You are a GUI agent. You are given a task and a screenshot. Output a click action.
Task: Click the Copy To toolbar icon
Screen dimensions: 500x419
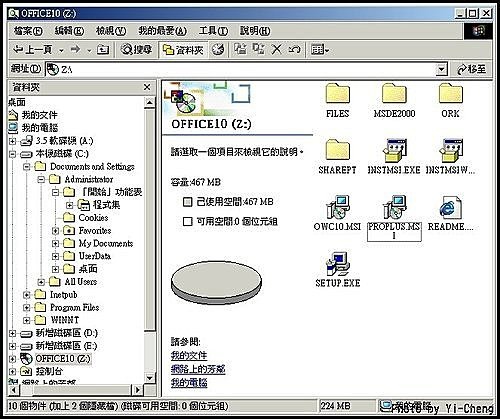258,49
